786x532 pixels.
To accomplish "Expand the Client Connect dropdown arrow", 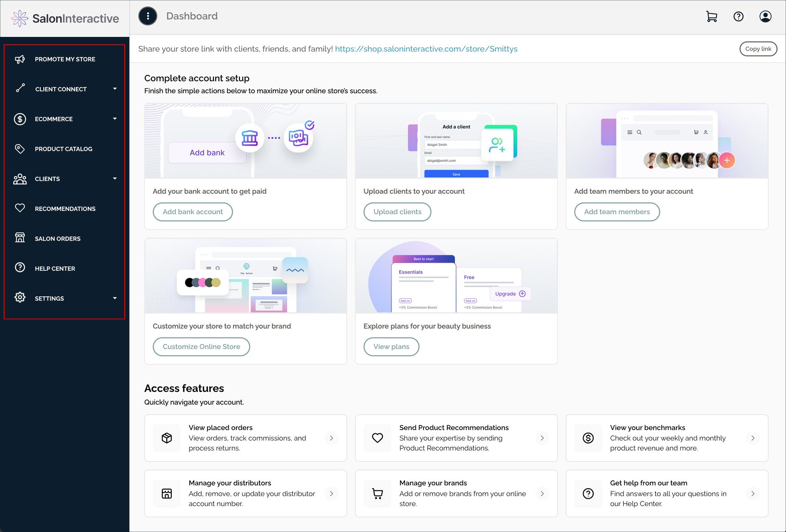I will click(x=115, y=89).
